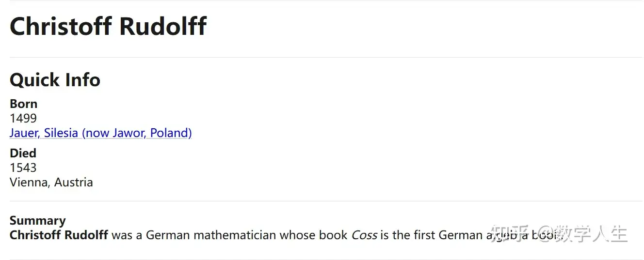
Task: Click the bold Christoff Rudolff in summary
Action: [59, 235]
